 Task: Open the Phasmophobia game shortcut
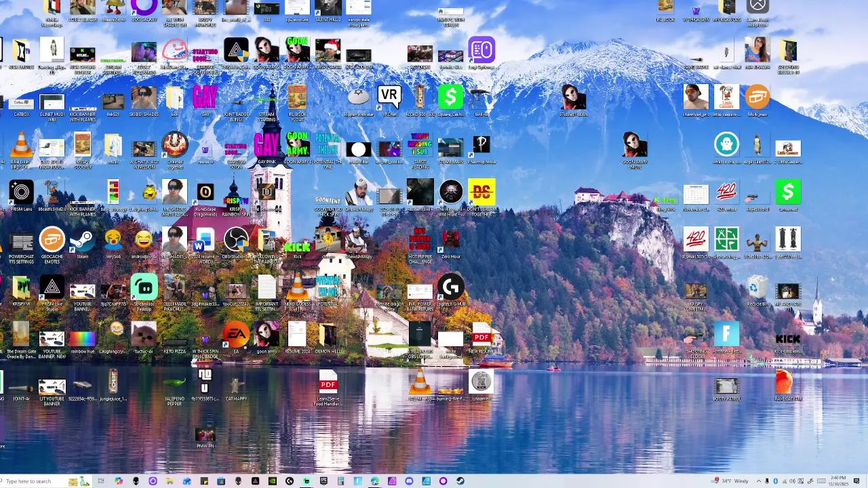481,149
